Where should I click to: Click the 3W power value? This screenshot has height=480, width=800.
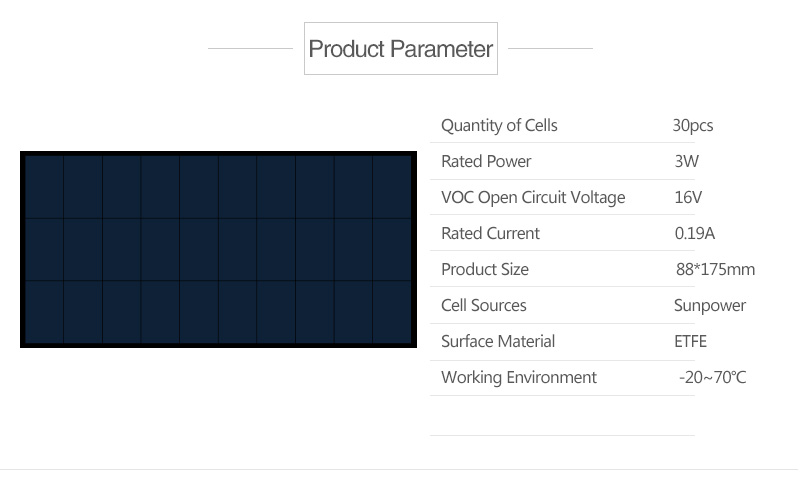click(x=686, y=161)
